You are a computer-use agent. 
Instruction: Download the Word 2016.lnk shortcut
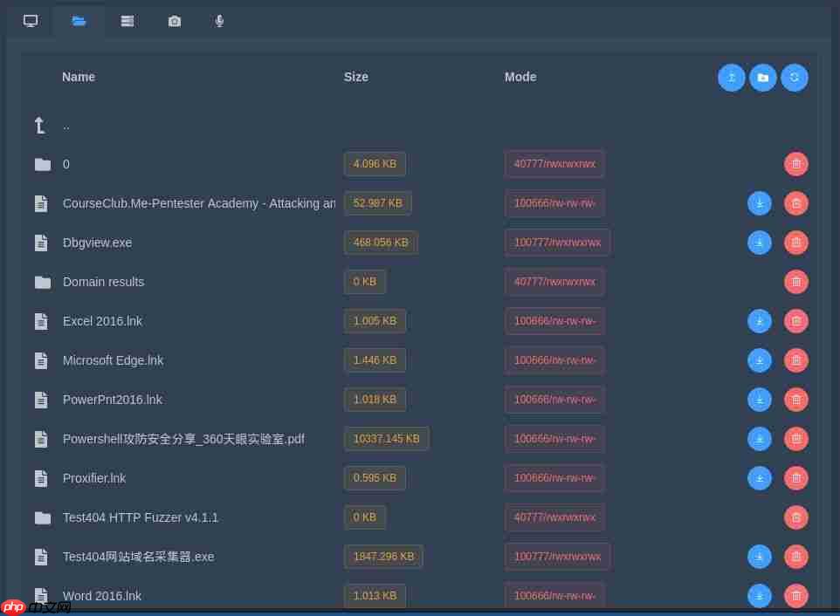(x=760, y=596)
